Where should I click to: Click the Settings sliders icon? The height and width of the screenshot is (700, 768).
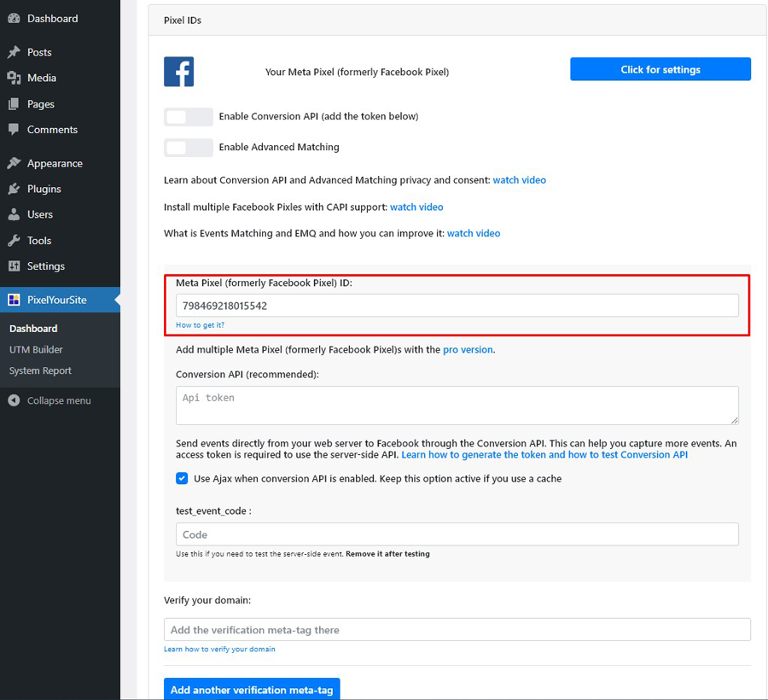(14, 266)
